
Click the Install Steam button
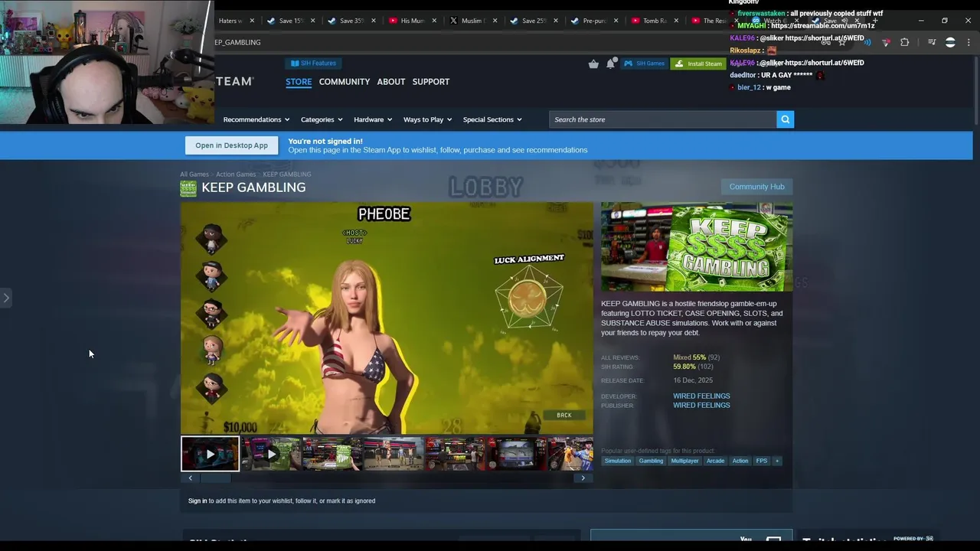click(697, 64)
